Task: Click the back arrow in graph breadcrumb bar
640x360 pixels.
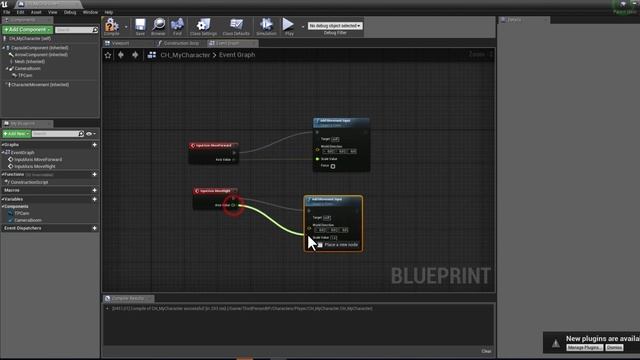Action: tap(121, 55)
